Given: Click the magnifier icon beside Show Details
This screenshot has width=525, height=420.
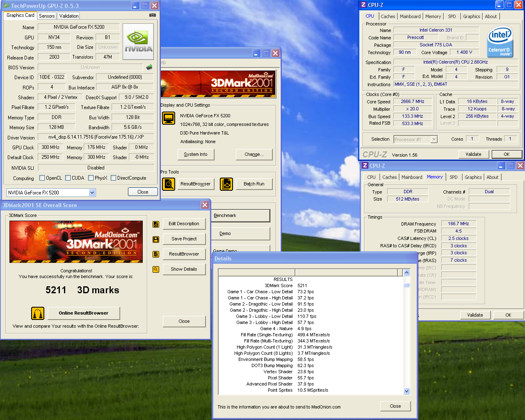Looking at the screenshot, I should (x=156, y=269).
